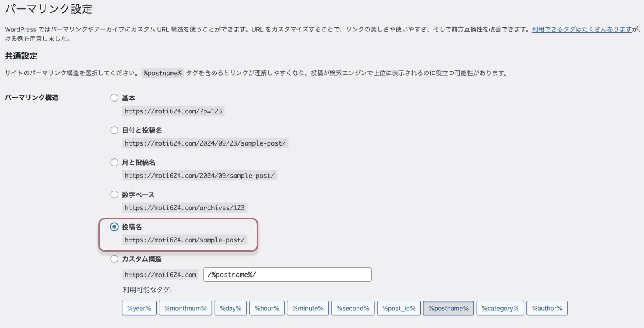The image size is (644, 328).
Task: Add the %monthnum% tag
Action: 185,308
